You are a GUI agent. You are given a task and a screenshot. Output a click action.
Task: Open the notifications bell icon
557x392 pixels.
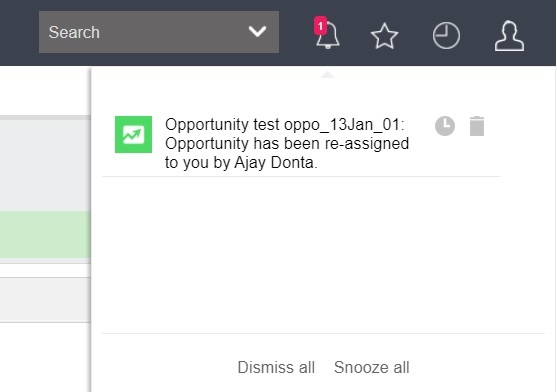coord(328,35)
